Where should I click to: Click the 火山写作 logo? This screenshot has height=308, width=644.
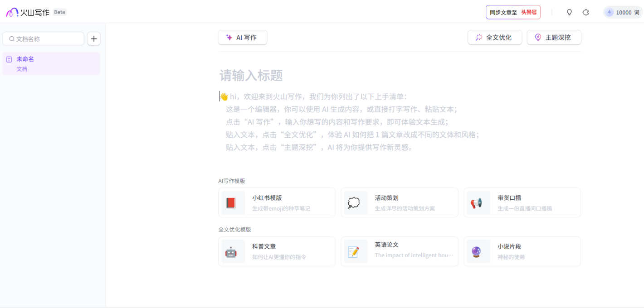click(27, 12)
